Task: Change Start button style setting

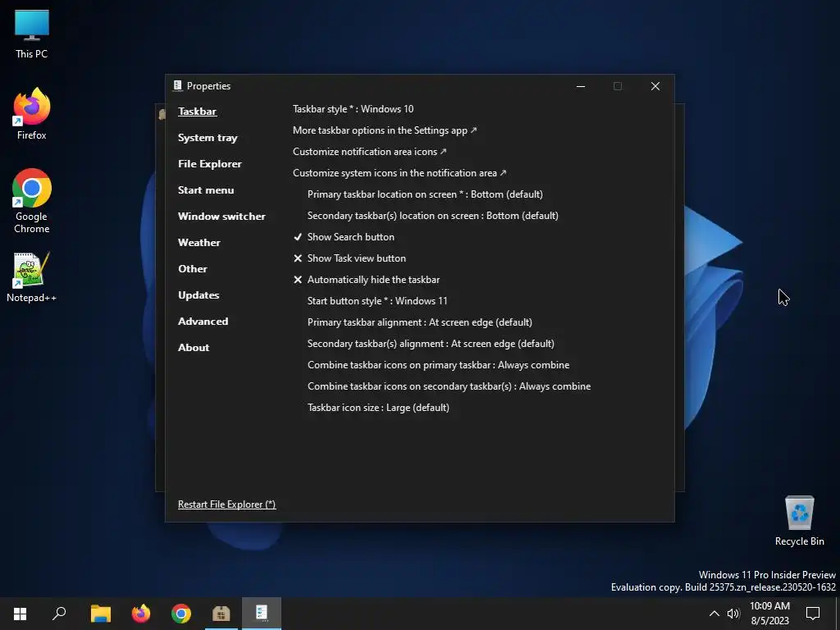Action: tap(377, 301)
